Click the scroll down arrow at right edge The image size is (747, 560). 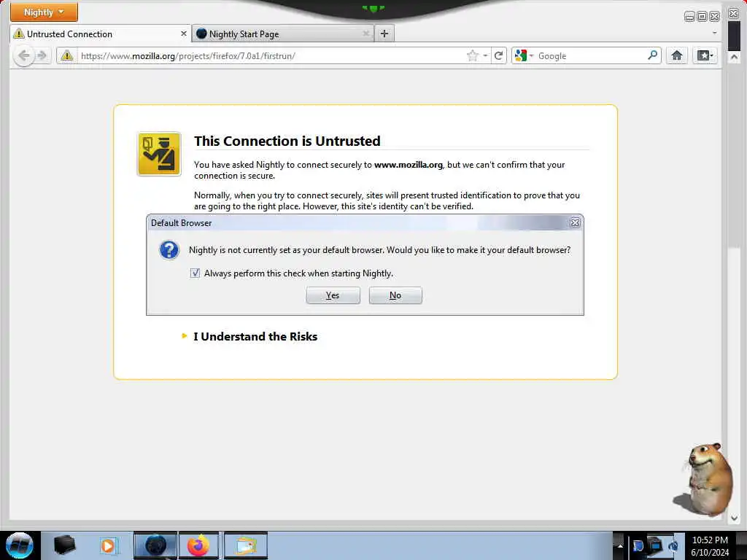pos(734,518)
